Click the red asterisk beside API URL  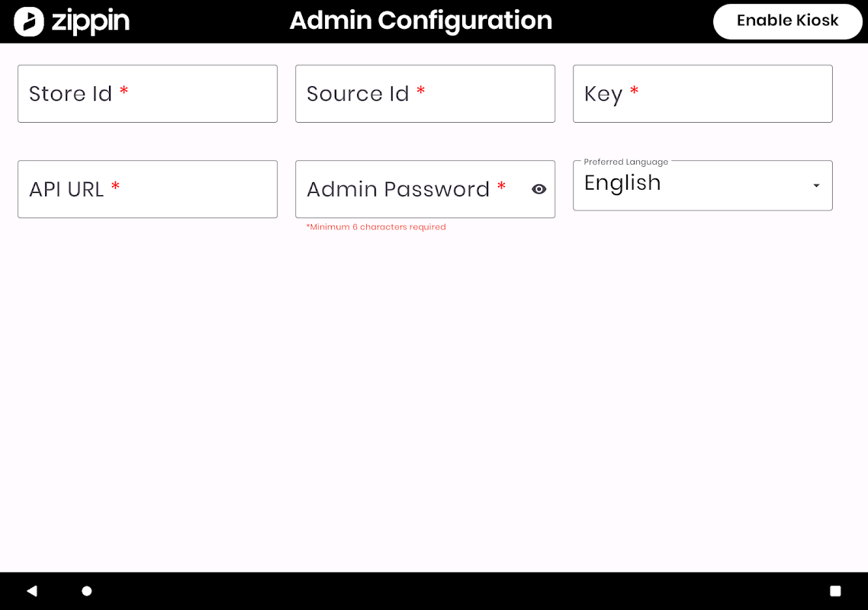[115, 188]
